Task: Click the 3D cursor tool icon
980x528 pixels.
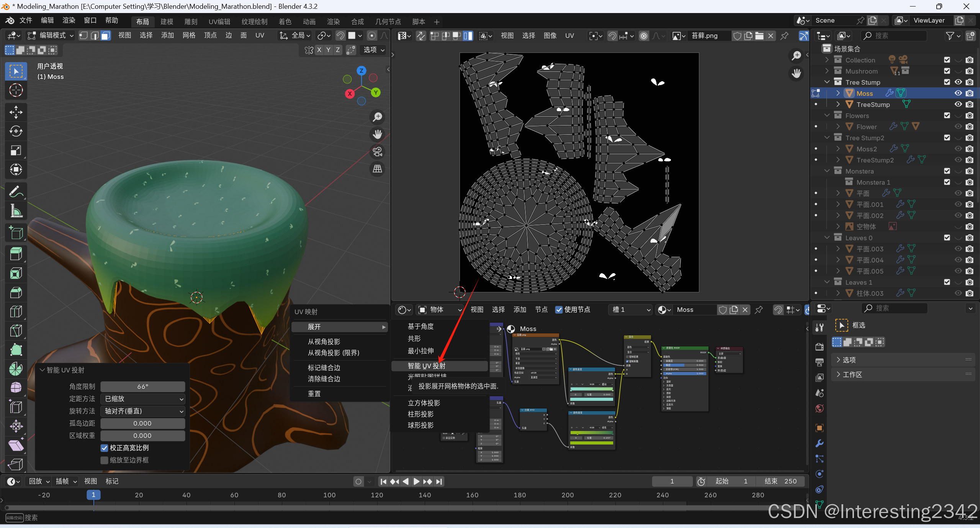Action: point(16,90)
